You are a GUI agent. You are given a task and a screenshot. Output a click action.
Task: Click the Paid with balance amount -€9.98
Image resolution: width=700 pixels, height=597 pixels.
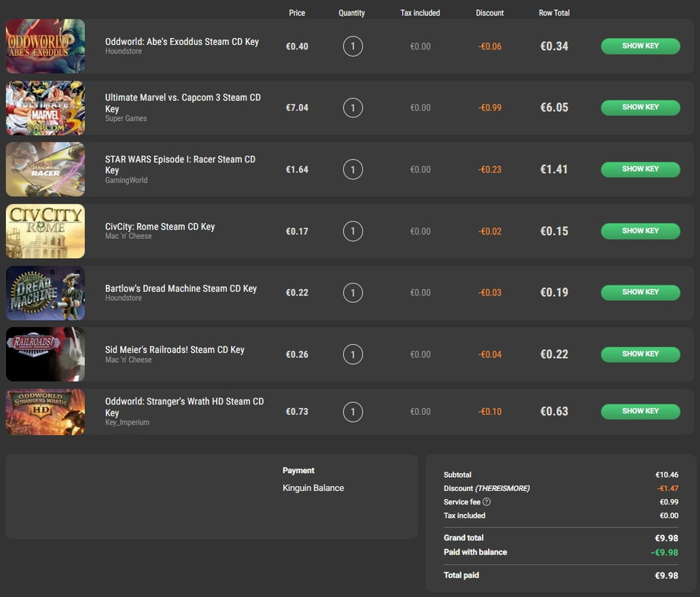665,552
